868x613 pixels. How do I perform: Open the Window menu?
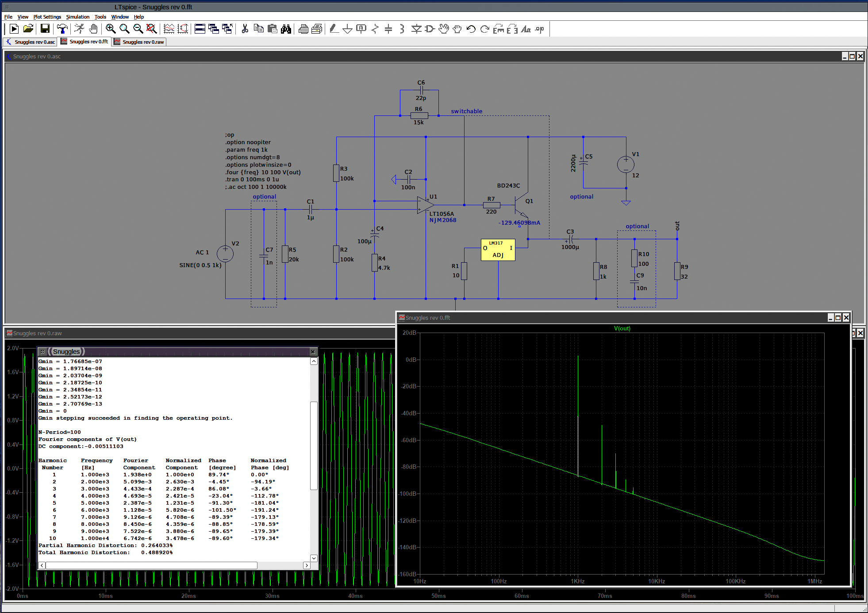pos(120,17)
